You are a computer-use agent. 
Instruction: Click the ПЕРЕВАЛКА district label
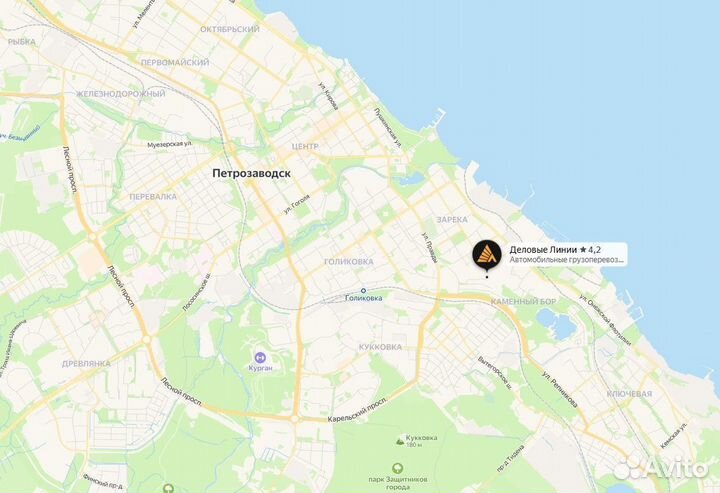[153, 197]
